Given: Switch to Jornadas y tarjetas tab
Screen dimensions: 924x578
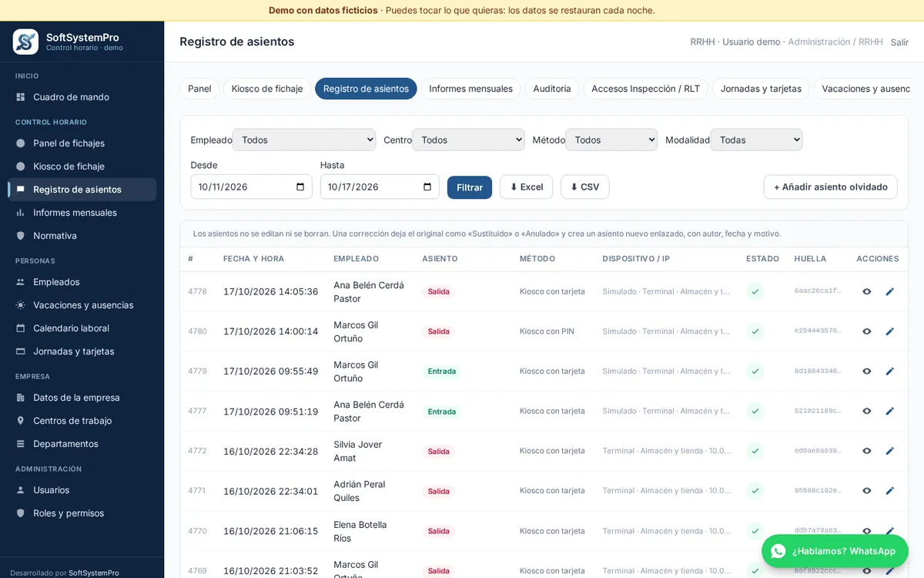Looking at the screenshot, I should 761,89.
